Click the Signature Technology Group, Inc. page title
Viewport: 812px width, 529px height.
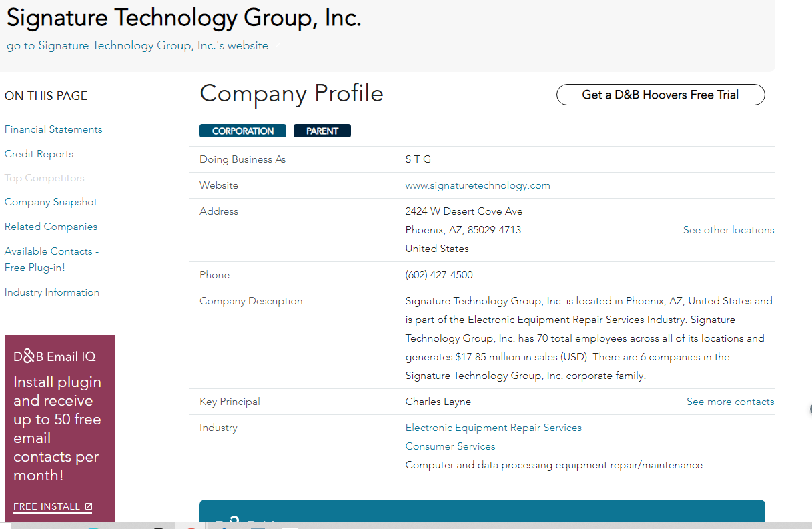click(x=184, y=17)
